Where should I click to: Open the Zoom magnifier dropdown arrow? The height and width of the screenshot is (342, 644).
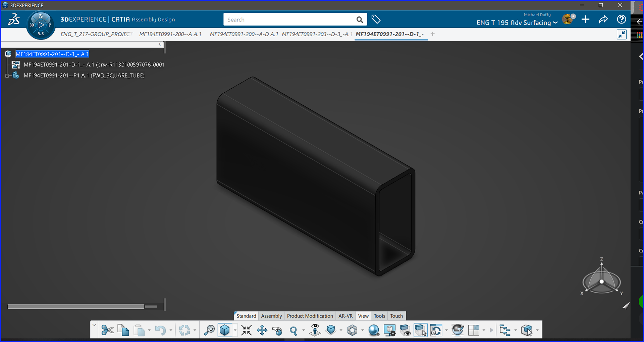click(x=304, y=330)
